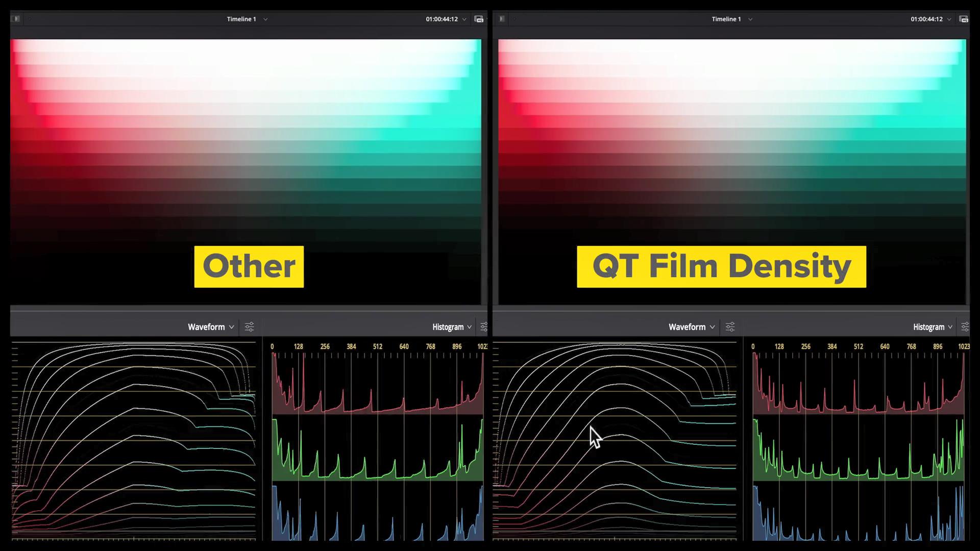Click the yellow Other label
This screenshot has width=980, height=551.
pyautogui.click(x=249, y=267)
